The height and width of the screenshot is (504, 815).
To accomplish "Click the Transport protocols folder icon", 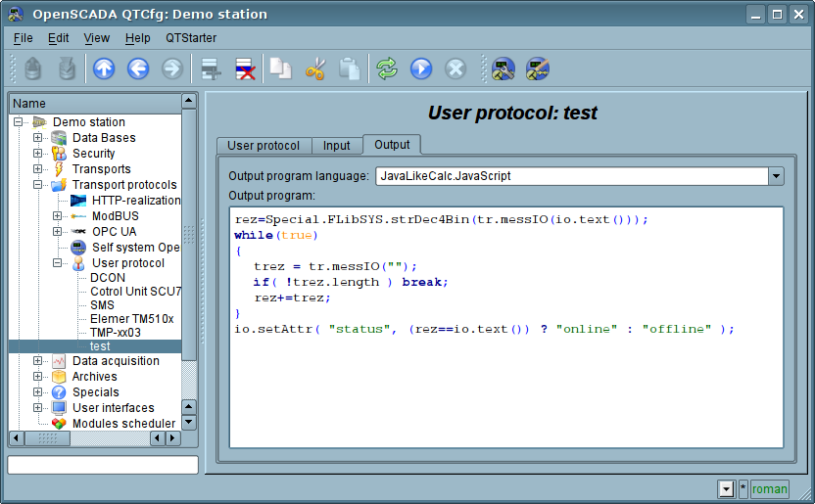I will tap(59, 184).
